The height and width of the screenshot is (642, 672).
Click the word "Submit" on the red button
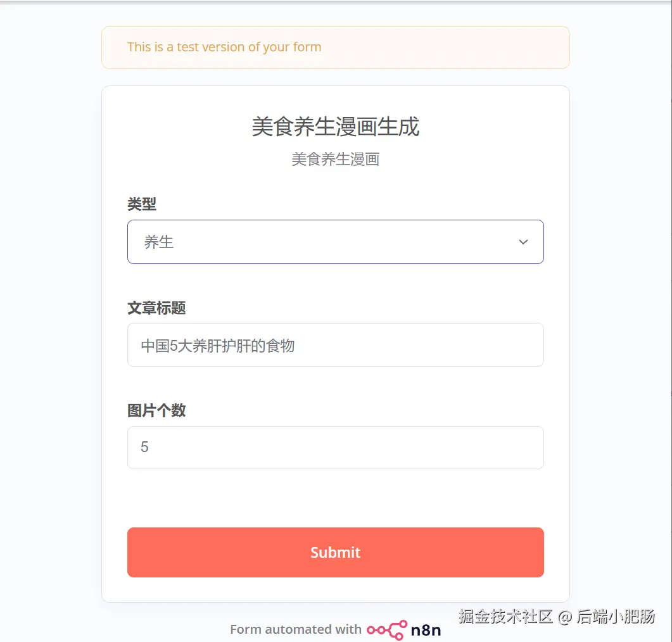click(335, 552)
